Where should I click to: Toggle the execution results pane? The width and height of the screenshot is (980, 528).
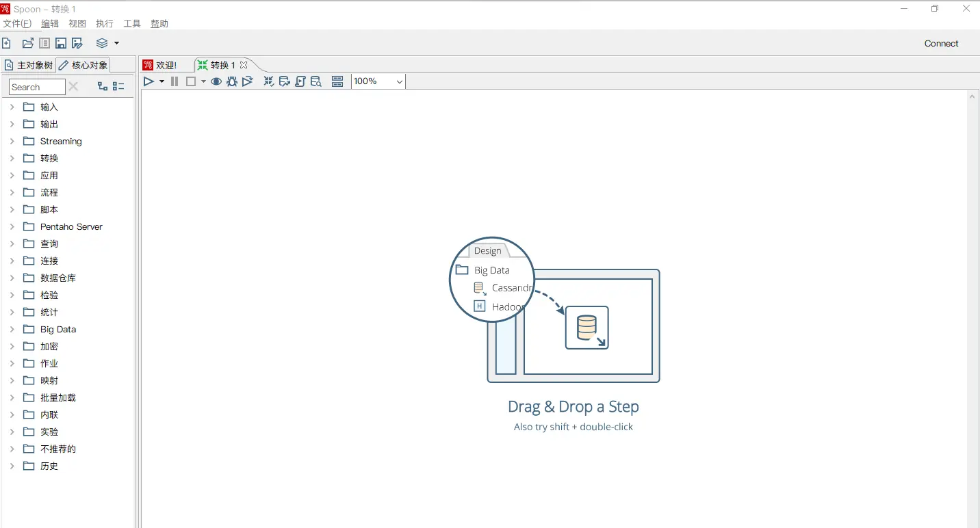337,81
